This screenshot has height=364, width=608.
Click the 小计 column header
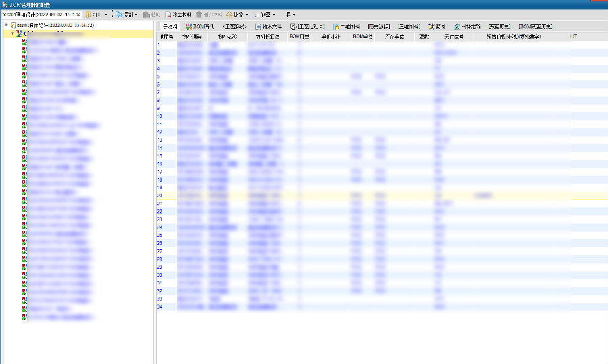(x=331, y=37)
